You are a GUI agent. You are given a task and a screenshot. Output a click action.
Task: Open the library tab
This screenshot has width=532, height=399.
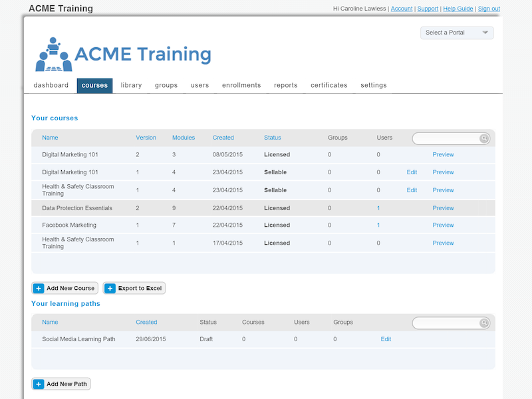click(131, 85)
